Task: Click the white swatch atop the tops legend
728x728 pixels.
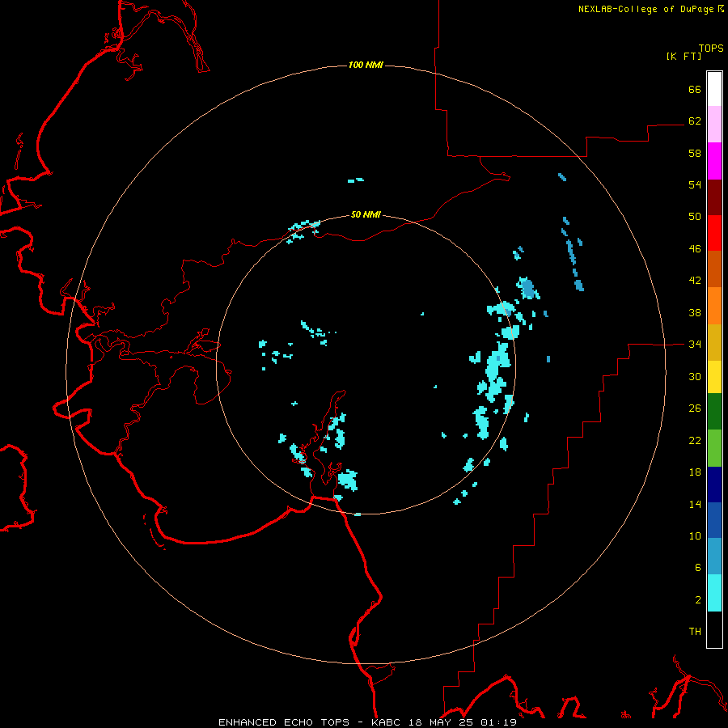Action: [x=714, y=89]
